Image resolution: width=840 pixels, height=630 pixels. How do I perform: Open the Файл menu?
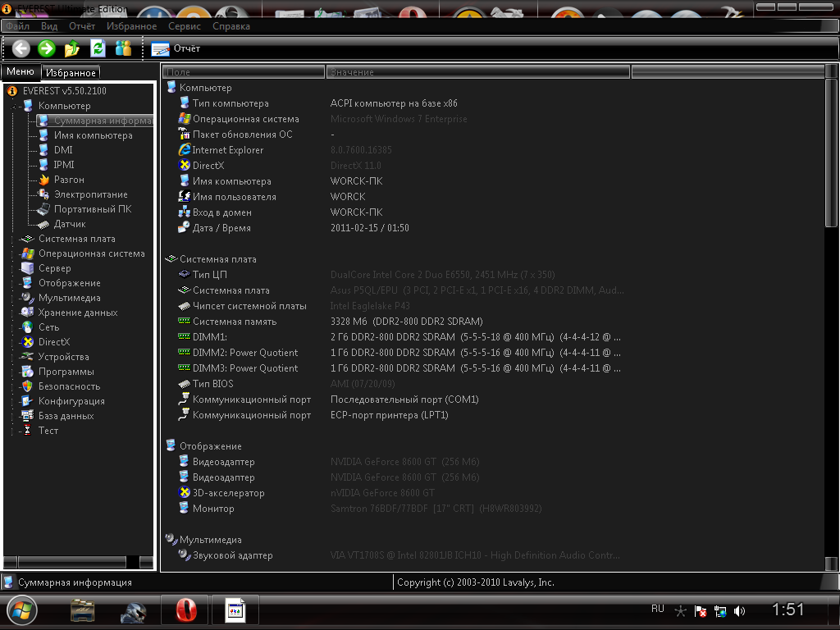[18, 25]
